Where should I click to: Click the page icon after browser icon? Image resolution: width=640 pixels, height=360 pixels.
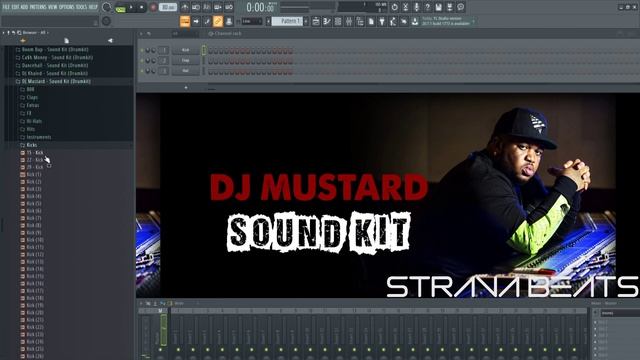coord(371,21)
